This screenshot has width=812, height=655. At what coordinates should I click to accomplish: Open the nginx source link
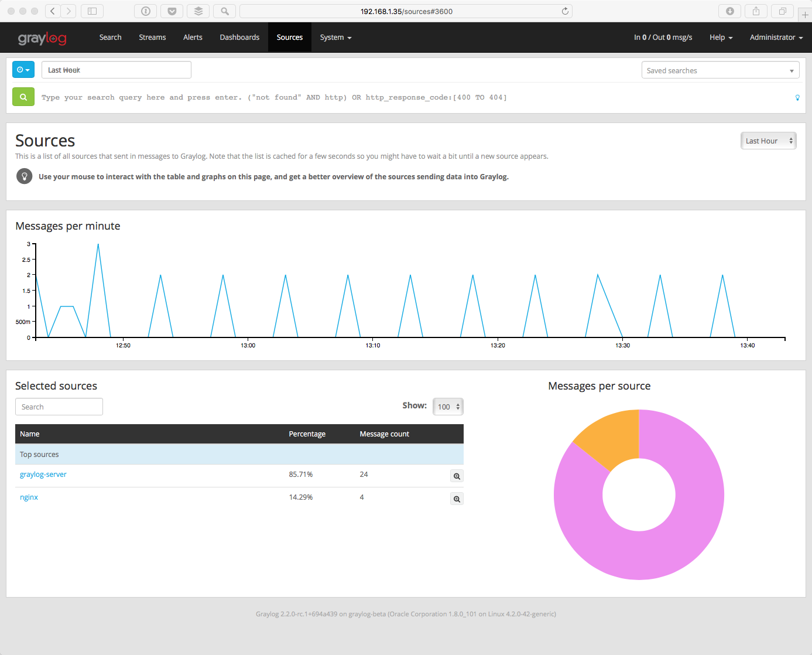tap(29, 497)
